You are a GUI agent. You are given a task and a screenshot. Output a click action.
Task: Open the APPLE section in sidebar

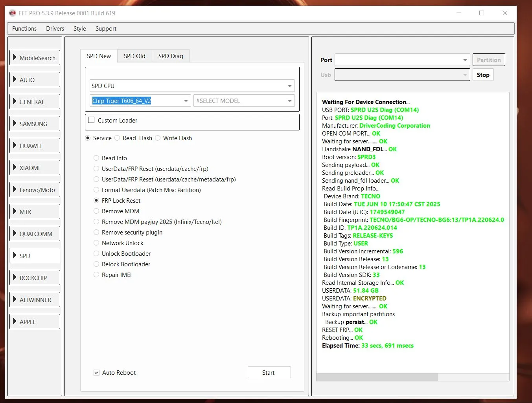coord(35,322)
